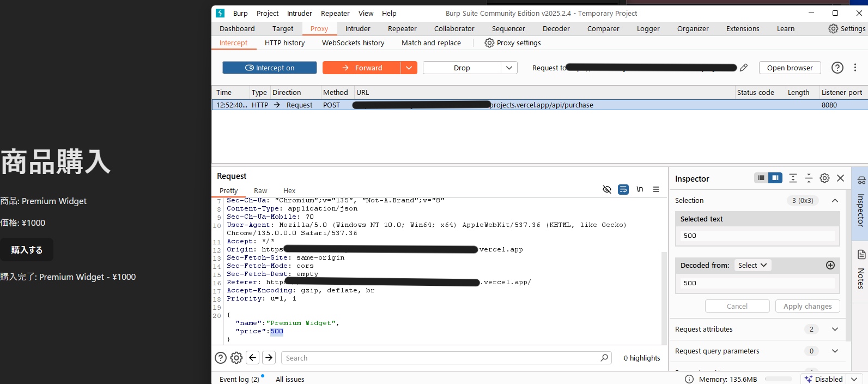Open the Decoded from Select dropdown
This screenshot has width=868, height=384.
[752, 265]
